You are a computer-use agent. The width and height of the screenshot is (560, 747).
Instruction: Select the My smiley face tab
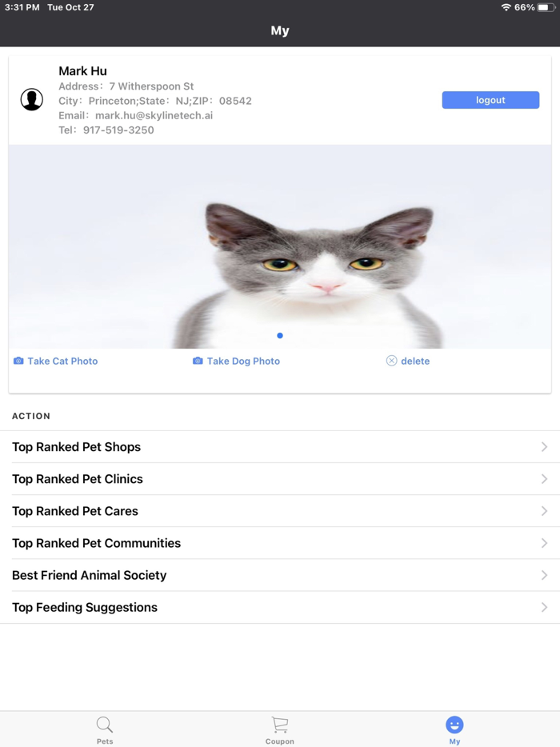tap(454, 730)
